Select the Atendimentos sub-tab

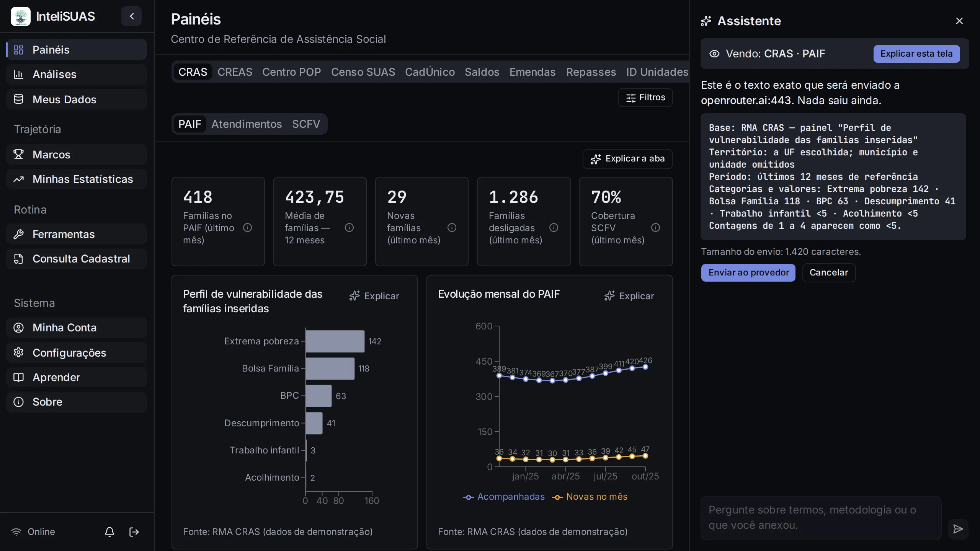tap(247, 124)
